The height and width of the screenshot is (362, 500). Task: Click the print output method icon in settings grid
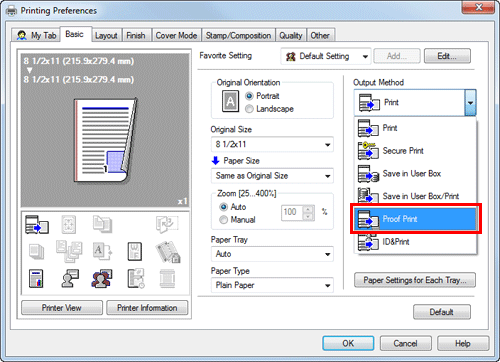tap(37, 224)
